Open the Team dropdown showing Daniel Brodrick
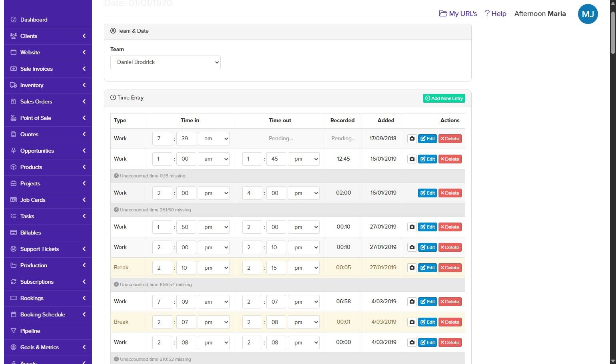The width and height of the screenshot is (616, 364). [x=165, y=62]
